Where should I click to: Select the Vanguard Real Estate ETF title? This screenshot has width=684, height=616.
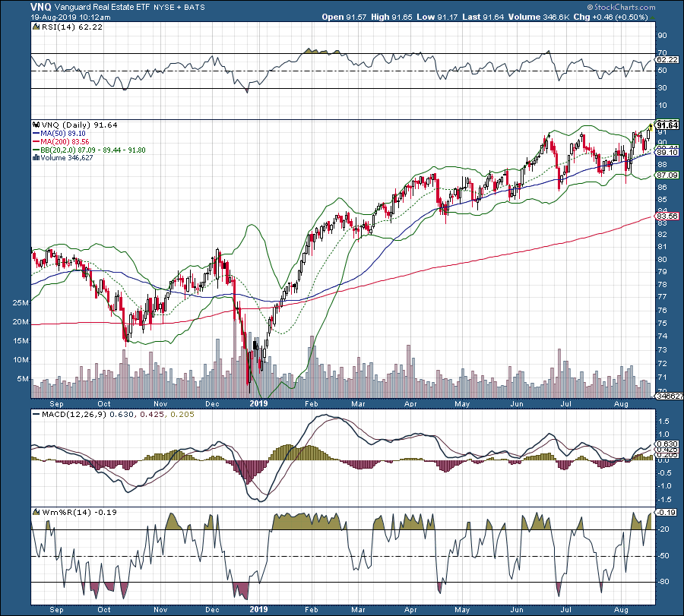pos(102,7)
